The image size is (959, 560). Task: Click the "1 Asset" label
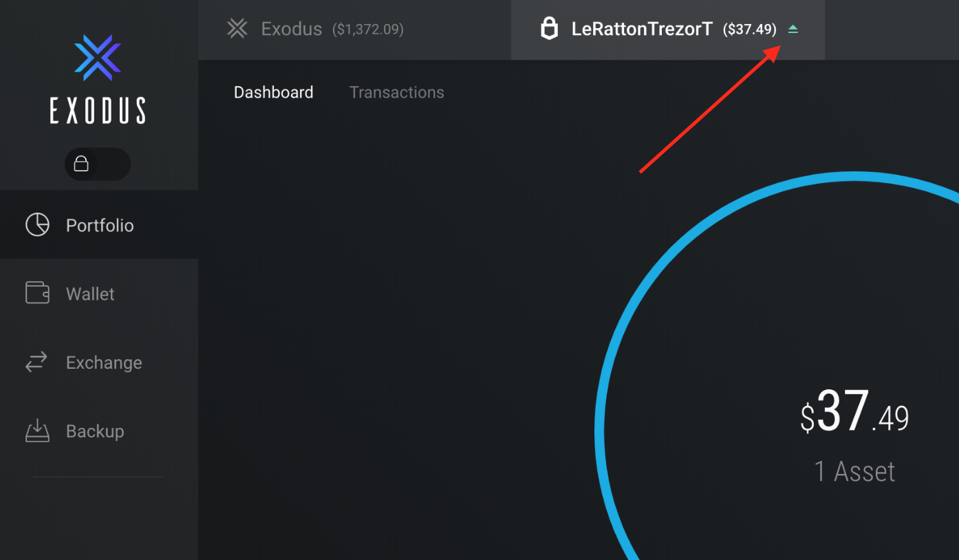854,472
